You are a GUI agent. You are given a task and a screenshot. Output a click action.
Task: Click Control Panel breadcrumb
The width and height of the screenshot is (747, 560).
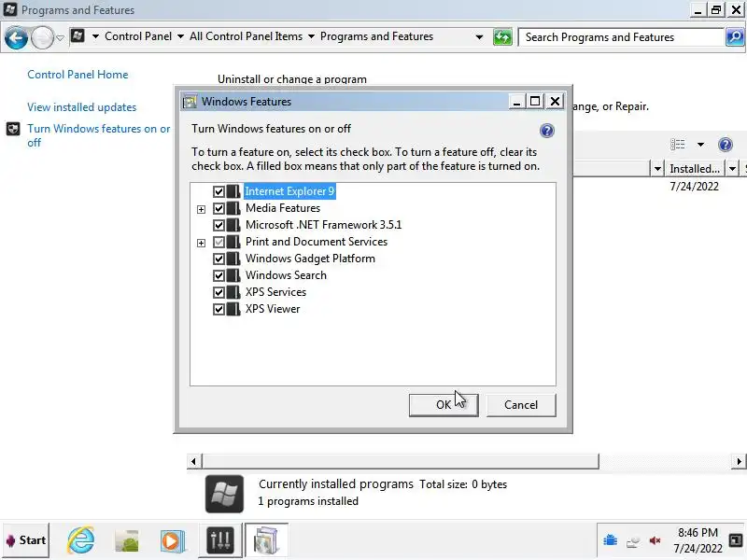[x=138, y=36]
